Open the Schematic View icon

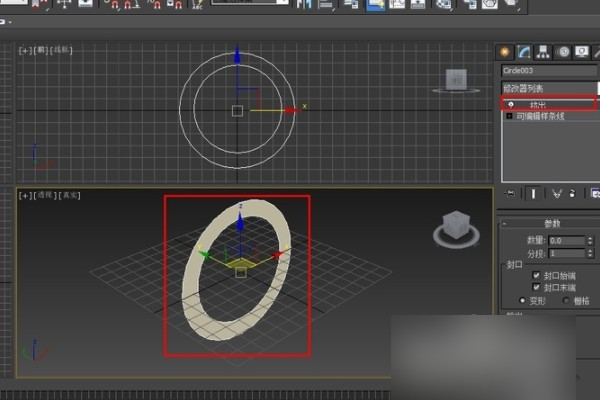click(418, 4)
